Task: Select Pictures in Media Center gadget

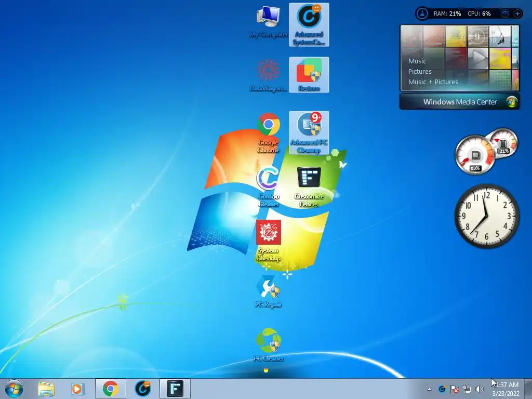Action: click(x=420, y=72)
